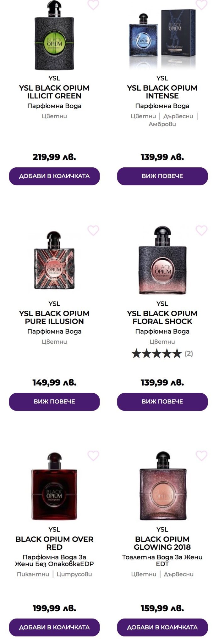Favorite Black Opium Intense with heart icon
219x644 pixels.
pos(201,5)
